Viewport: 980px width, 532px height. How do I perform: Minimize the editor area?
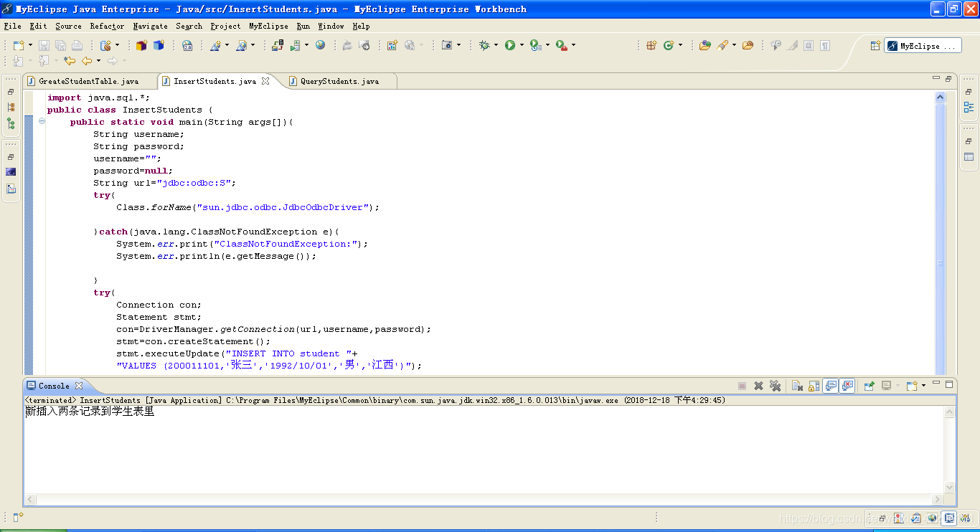tap(936, 78)
